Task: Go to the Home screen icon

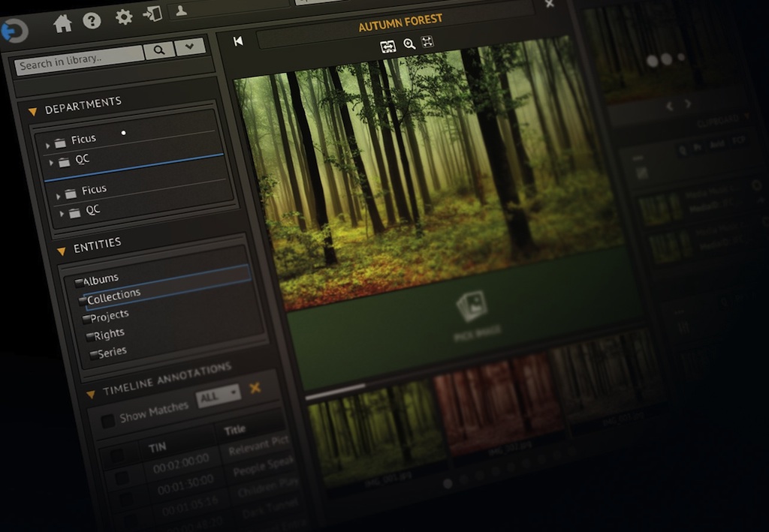Action: [62, 23]
